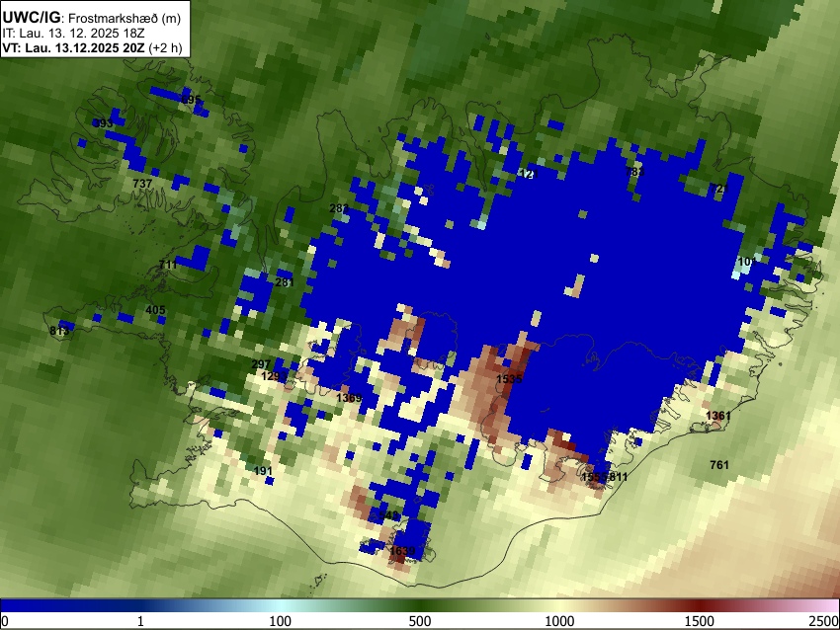Click the map value 761
Screen dimensions: 840x630
[x=719, y=465]
